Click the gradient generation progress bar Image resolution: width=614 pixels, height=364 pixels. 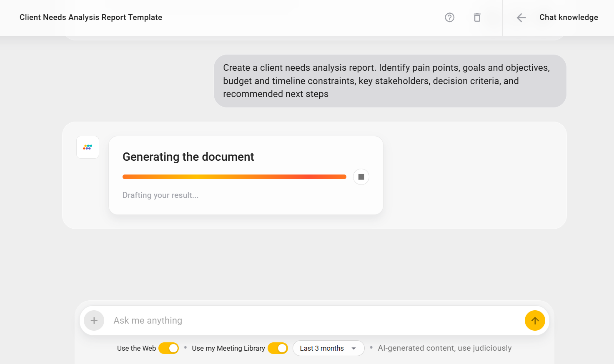click(234, 177)
